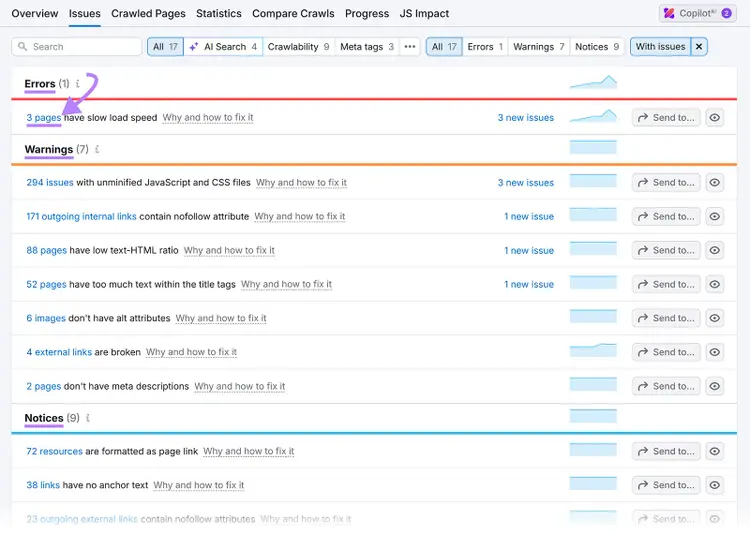Open Send to for page link resources

click(x=666, y=451)
